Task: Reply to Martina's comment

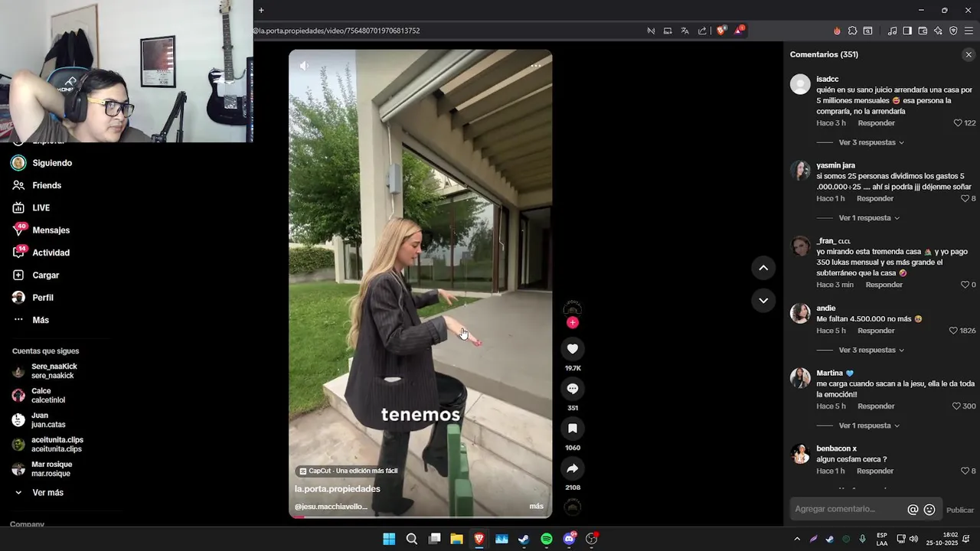Action: coord(876,406)
